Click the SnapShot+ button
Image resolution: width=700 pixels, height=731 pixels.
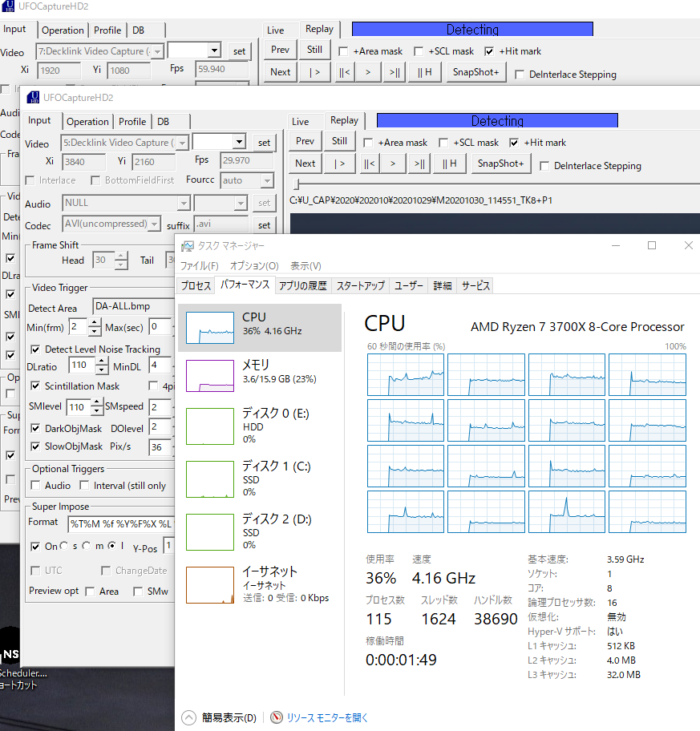pos(501,164)
